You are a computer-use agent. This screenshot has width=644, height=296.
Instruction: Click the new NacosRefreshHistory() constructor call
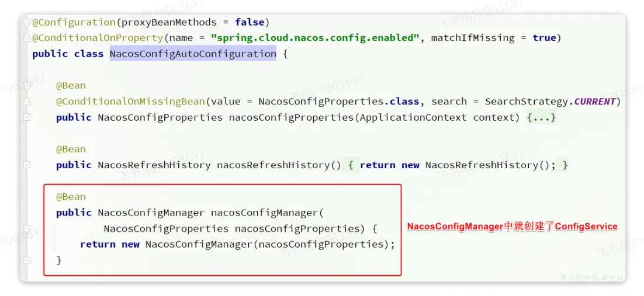(x=475, y=165)
